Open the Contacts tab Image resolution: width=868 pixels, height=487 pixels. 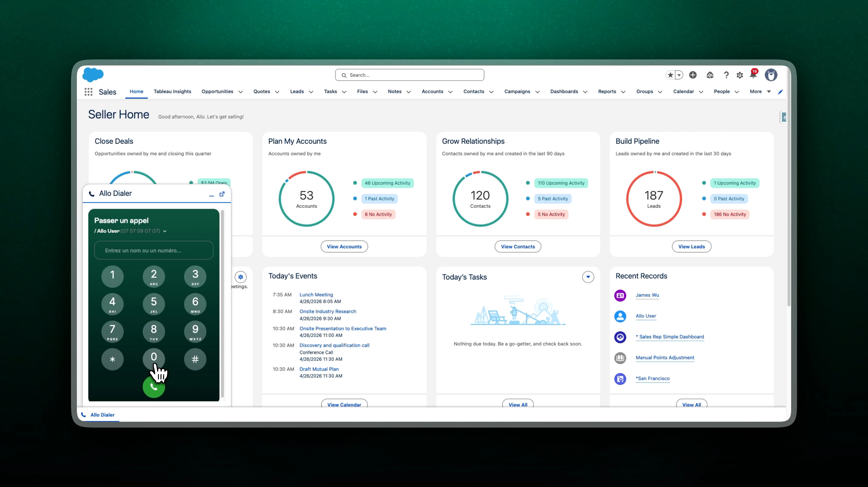[x=474, y=92]
